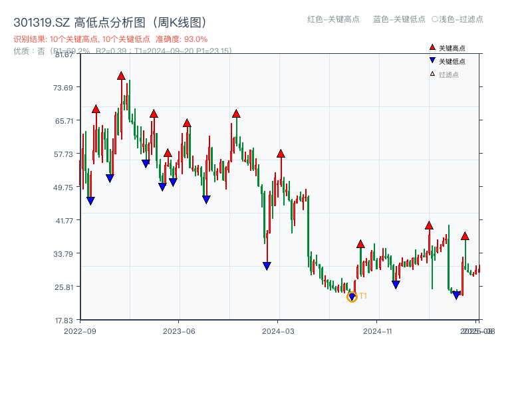Click the 2024-03 label on the x-axis
Screen dimensions: 532x399
[277, 330]
